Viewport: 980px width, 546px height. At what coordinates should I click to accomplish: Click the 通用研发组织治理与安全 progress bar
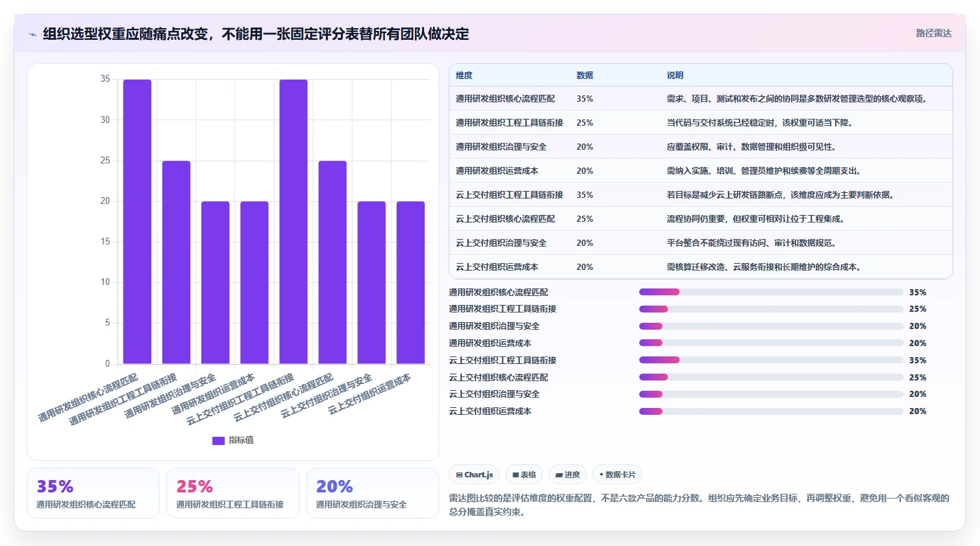tap(771, 326)
